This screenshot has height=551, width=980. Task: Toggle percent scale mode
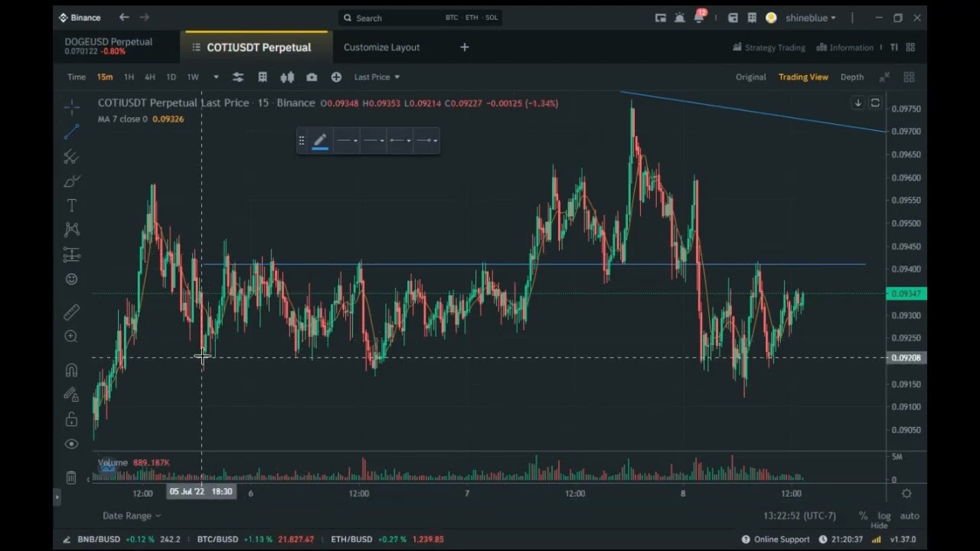(x=863, y=516)
